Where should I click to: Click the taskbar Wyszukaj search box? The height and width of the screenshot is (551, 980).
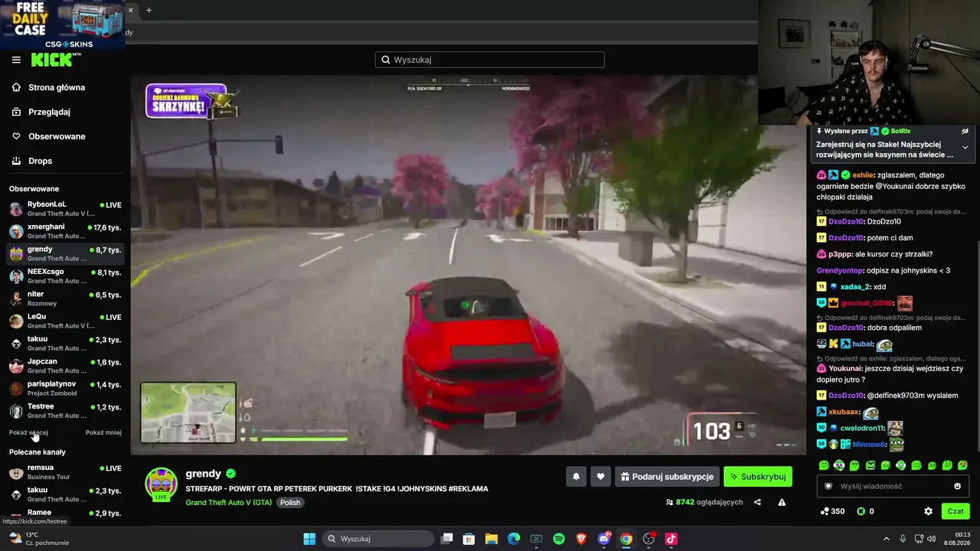[378, 539]
